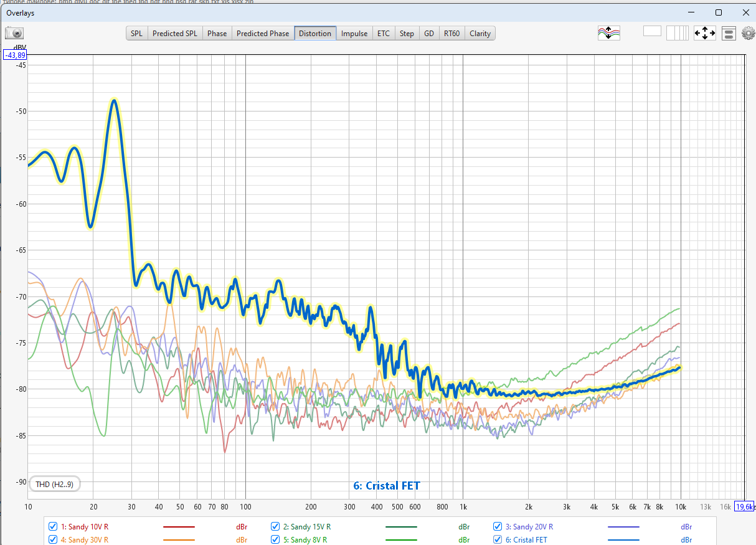
Task: Uncheck trace 4: Sandy 30V R
Action: (x=53, y=540)
